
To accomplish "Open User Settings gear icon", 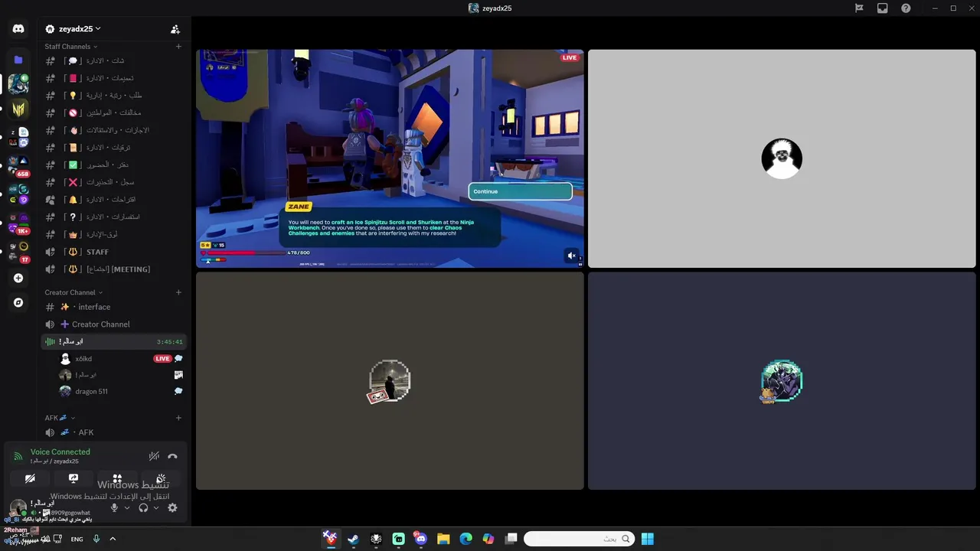I will 172,507.
